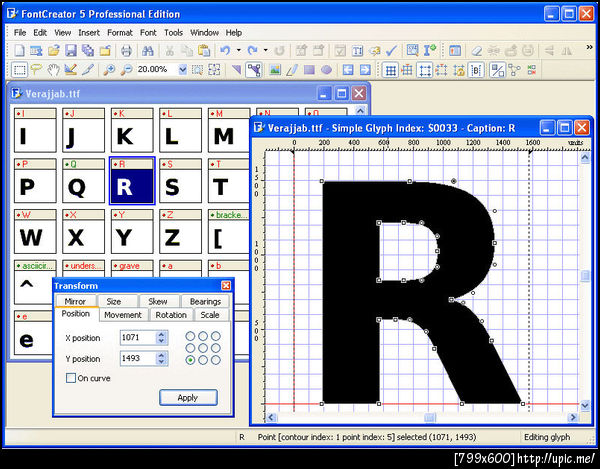600x469 pixels.
Task: Switch to the Rotation tab
Action: (x=171, y=315)
